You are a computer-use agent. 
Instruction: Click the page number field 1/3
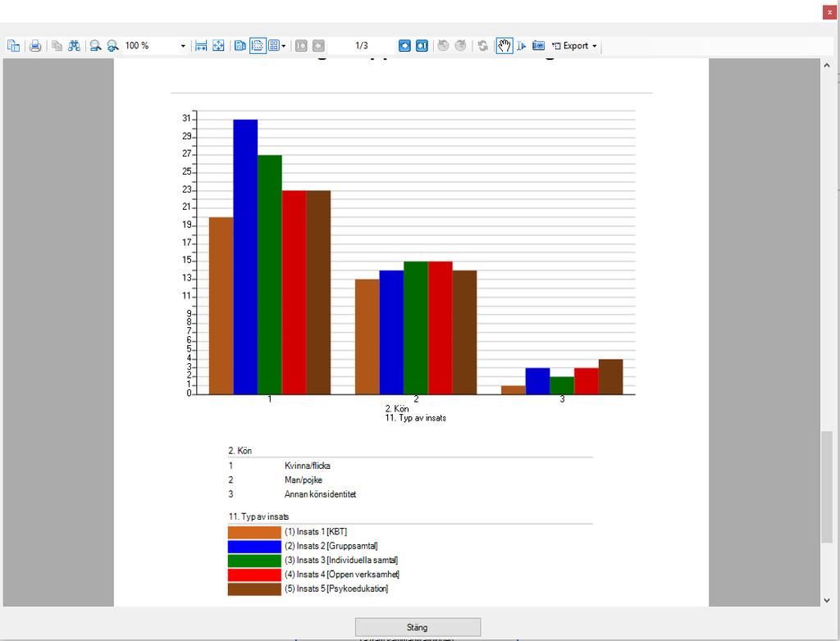(362, 46)
